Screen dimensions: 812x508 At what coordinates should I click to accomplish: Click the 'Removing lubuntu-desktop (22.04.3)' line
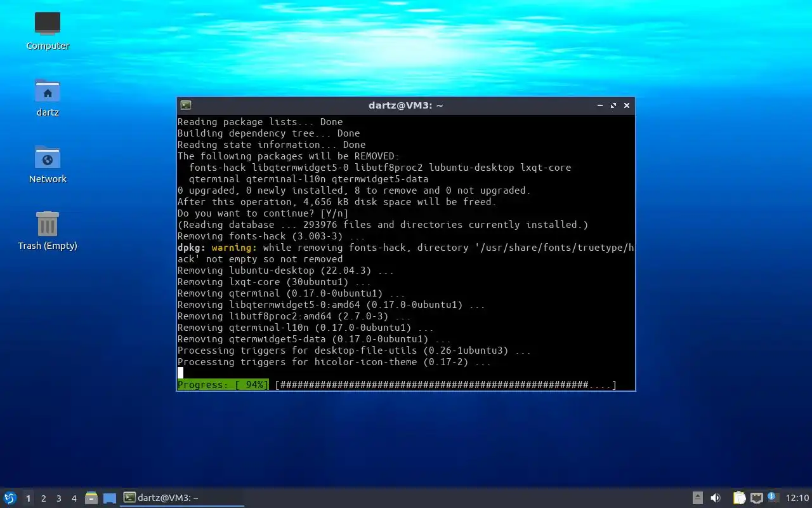click(285, 271)
